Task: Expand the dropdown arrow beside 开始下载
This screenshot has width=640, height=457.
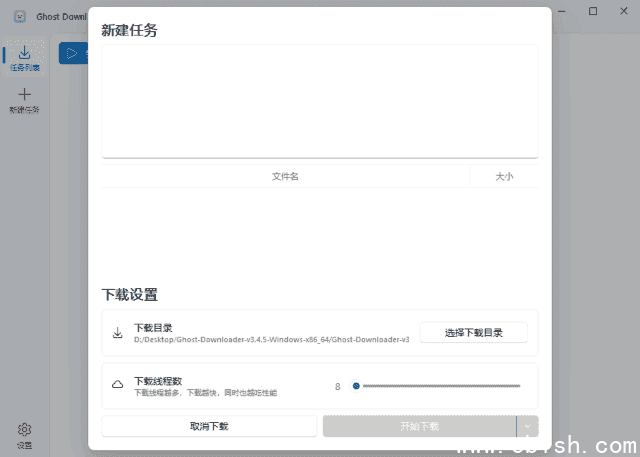Action: coord(527,426)
